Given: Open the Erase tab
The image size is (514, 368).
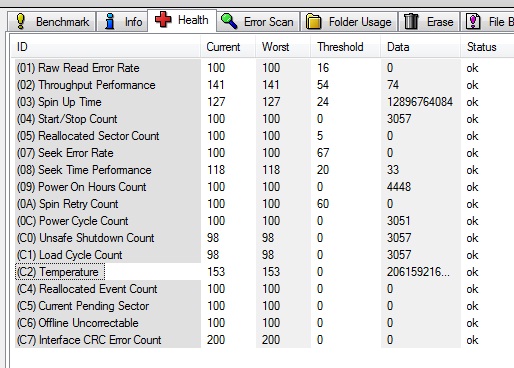Looking at the screenshot, I should click(x=429, y=22).
